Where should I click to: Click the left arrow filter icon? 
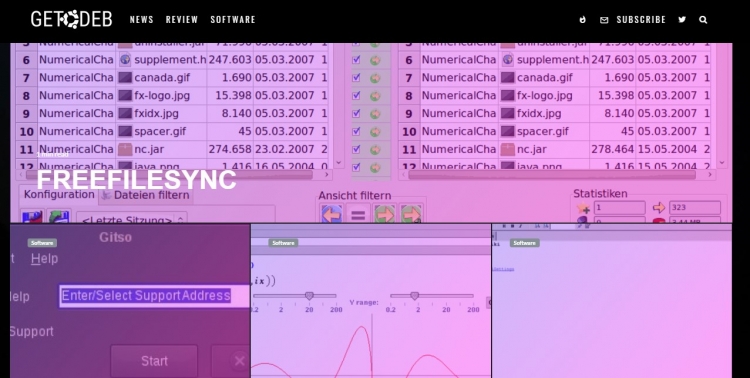[331, 214]
